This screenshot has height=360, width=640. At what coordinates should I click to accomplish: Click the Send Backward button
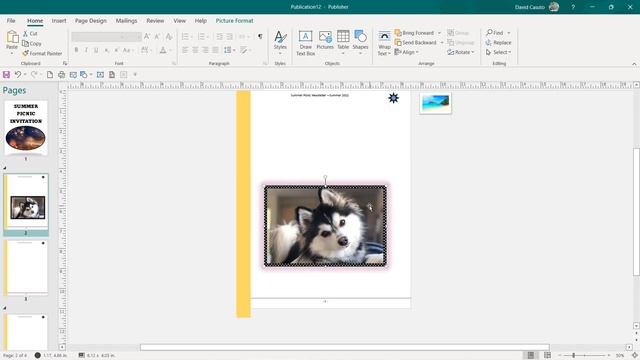tap(416, 42)
